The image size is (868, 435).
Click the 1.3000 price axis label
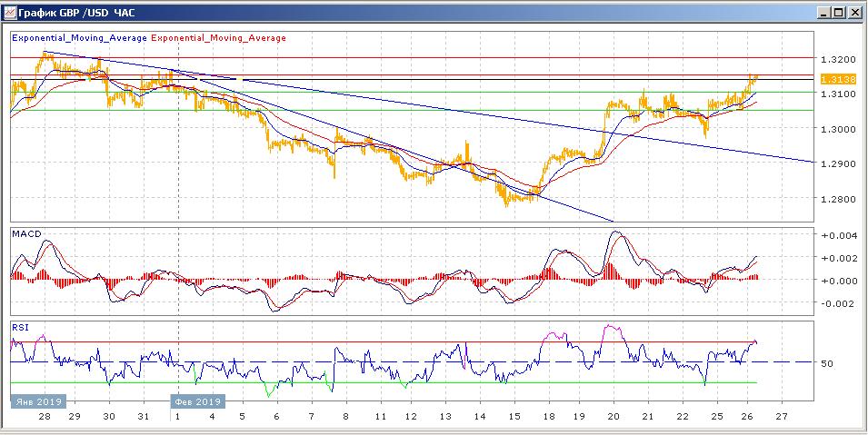pos(836,129)
